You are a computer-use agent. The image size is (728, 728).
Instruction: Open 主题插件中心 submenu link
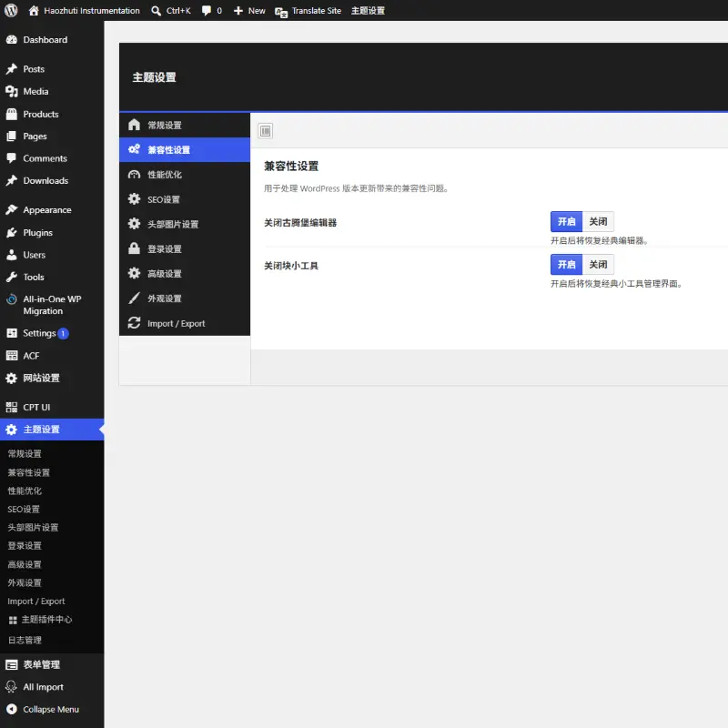click(46, 620)
